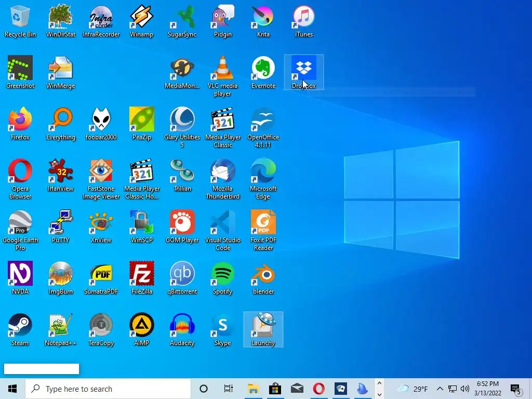Select the Pidgin desktop icon
Image resolution: width=532 pixels, height=399 pixels.
pos(222,21)
